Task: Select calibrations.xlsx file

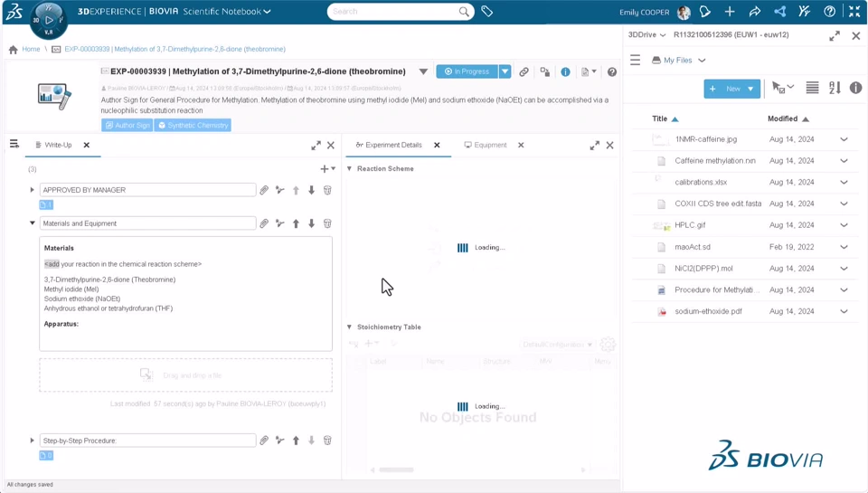Action: coord(701,182)
